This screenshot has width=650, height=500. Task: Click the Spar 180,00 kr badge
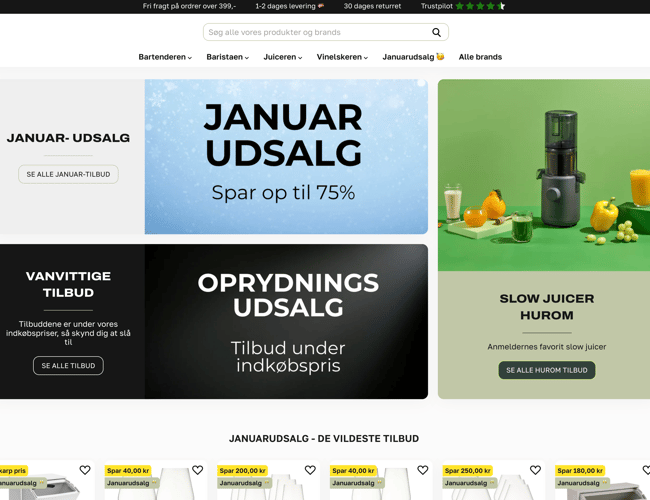580,471
